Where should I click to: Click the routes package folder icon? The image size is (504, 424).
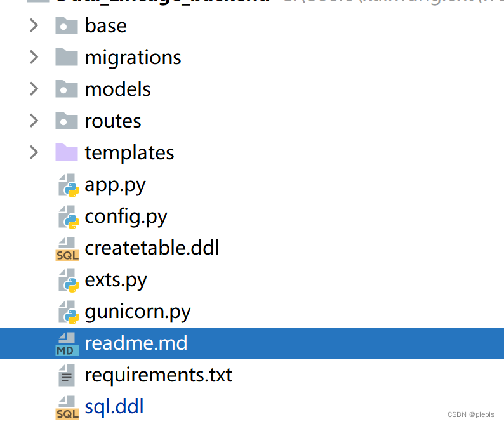click(67, 121)
